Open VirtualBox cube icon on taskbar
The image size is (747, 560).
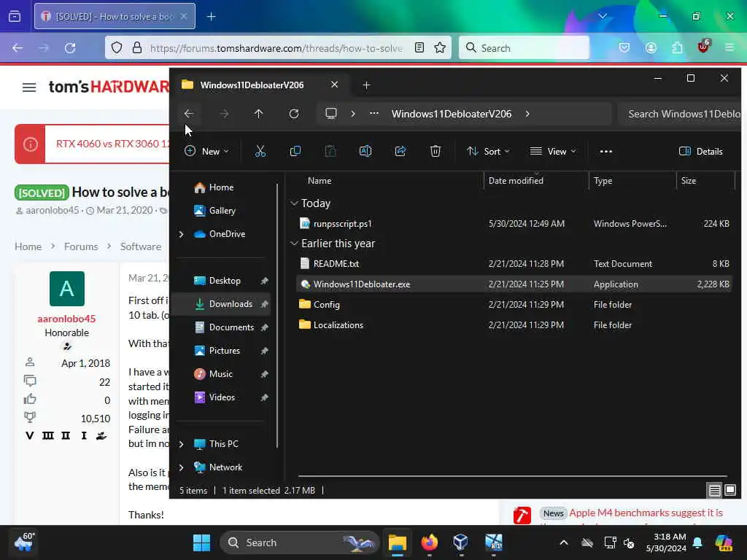click(x=461, y=542)
